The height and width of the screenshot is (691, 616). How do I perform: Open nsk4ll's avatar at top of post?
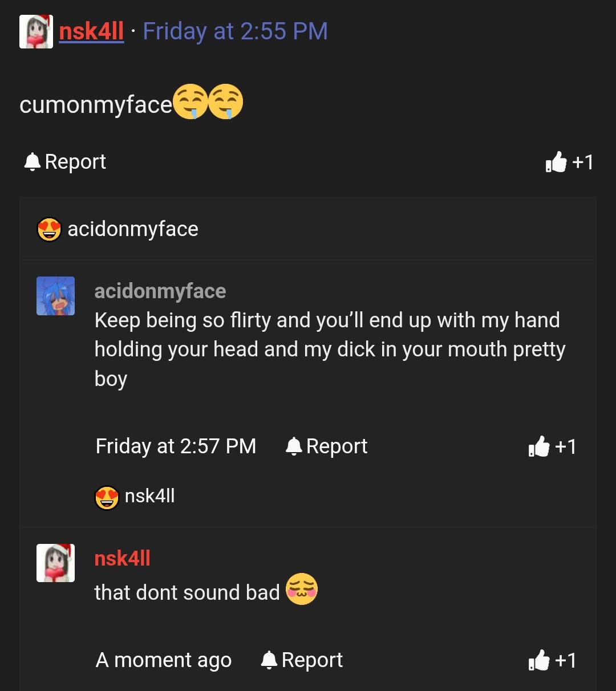[36, 32]
